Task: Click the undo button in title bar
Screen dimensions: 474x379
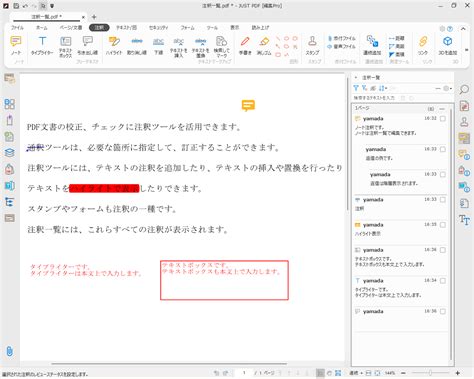Action: (25, 6)
